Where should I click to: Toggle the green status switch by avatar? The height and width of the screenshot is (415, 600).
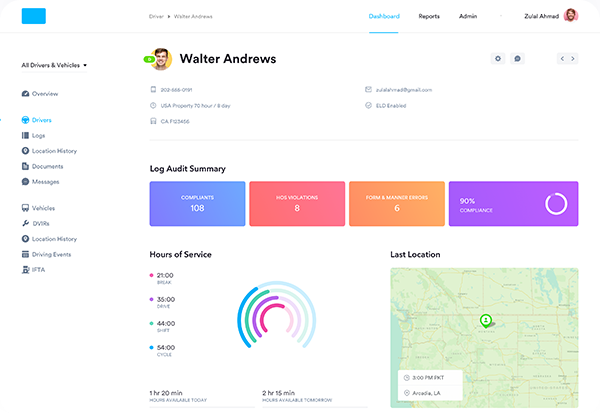[x=148, y=60]
